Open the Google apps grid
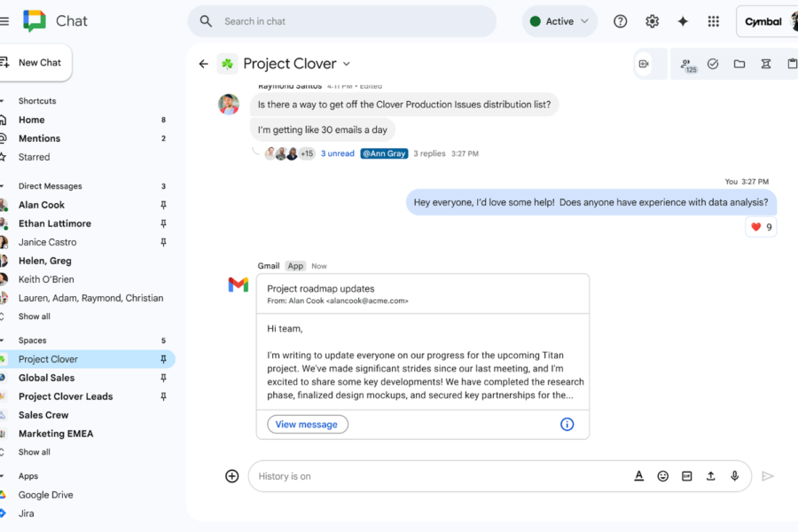Screen dimensions: 798x532 coord(712,20)
